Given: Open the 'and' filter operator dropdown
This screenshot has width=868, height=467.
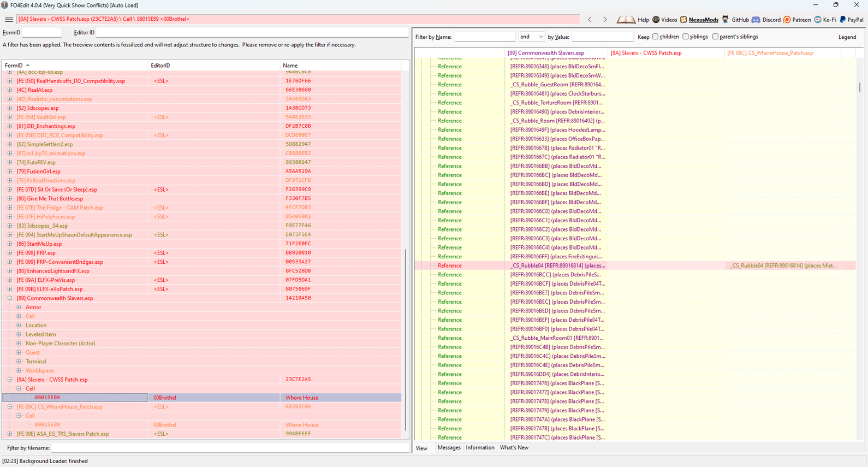Looking at the screenshot, I should click(x=531, y=37).
